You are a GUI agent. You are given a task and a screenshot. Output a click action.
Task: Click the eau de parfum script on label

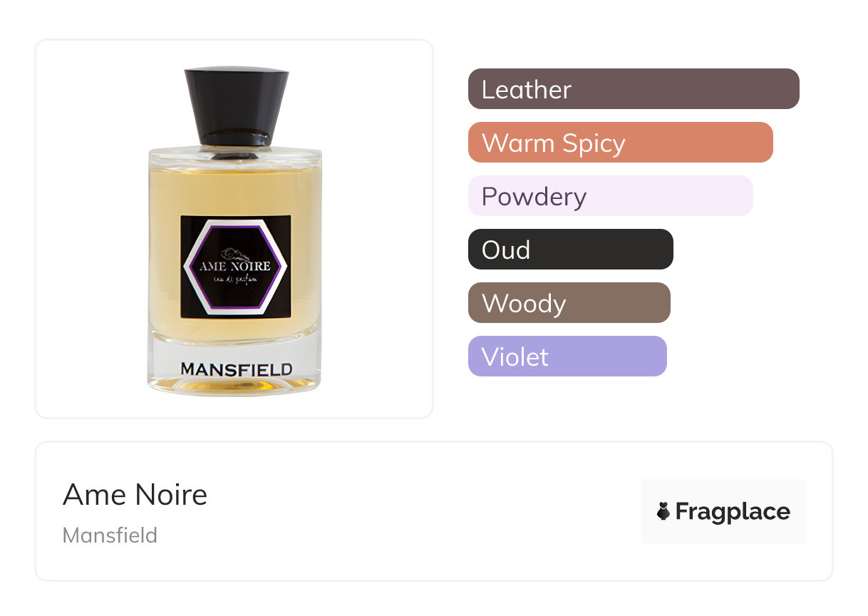click(235, 281)
